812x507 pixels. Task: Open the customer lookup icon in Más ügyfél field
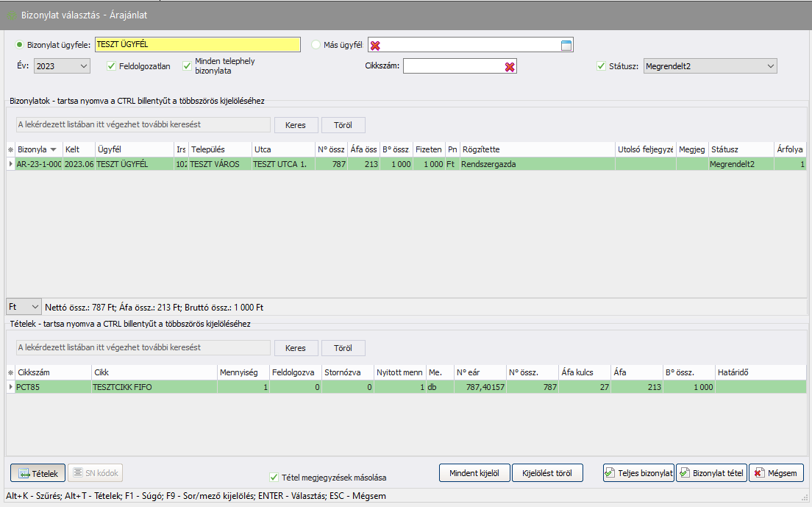coord(566,46)
